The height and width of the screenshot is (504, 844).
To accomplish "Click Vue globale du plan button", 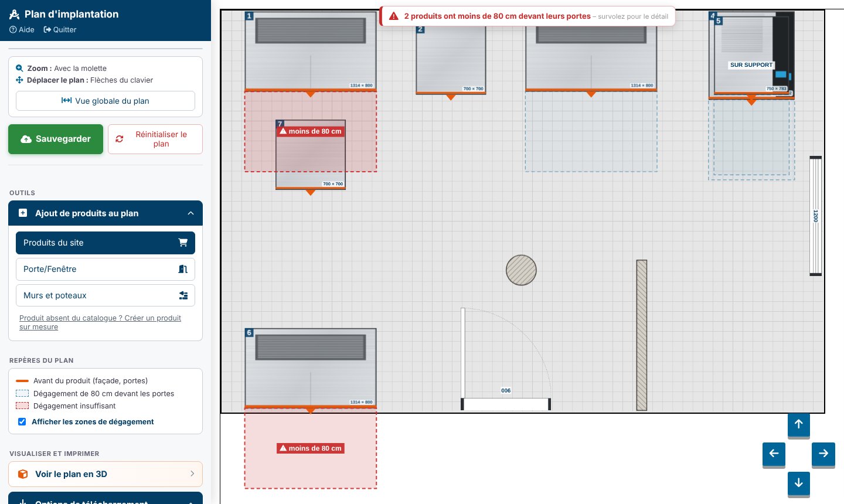I will (105, 101).
